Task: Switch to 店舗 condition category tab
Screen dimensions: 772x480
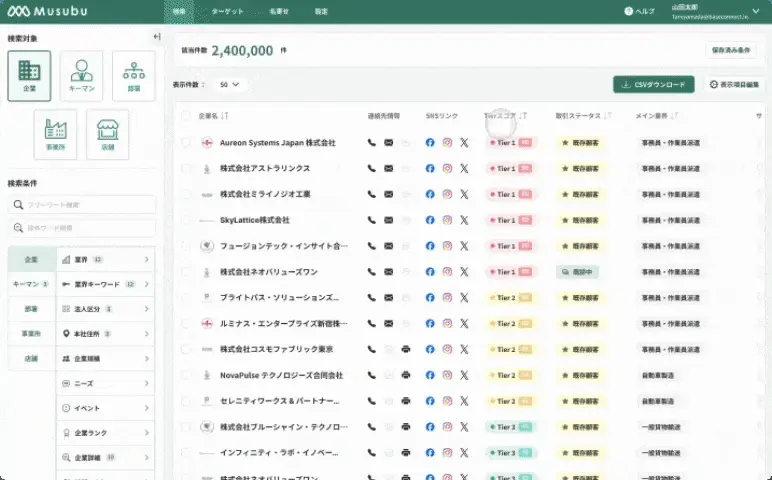Action: pyautogui.click(x=32, y=358)
